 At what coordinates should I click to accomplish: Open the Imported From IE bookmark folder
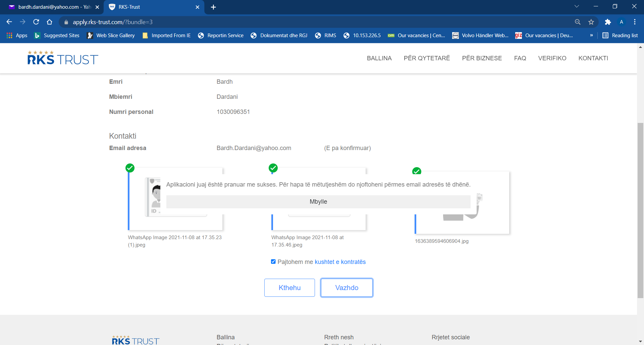pyautogui.click(x=167, y=35)
